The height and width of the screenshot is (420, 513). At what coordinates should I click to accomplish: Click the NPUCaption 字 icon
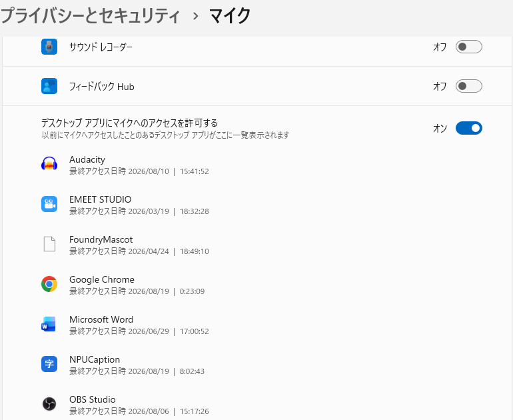(x=49, y=364)
